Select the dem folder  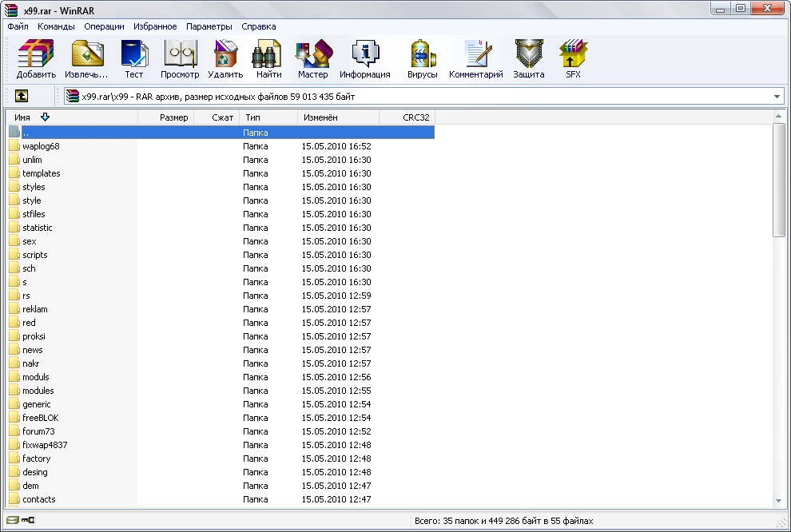tap(31, 486)
